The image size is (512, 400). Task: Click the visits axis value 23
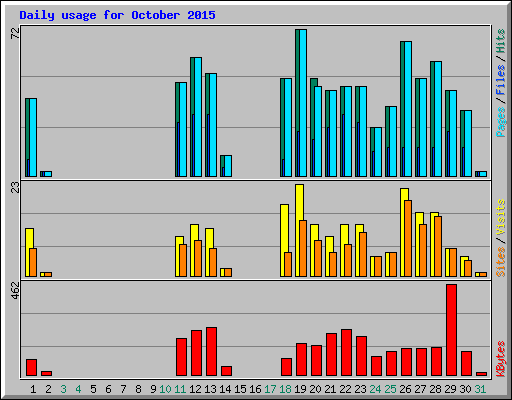coord(15,188)
